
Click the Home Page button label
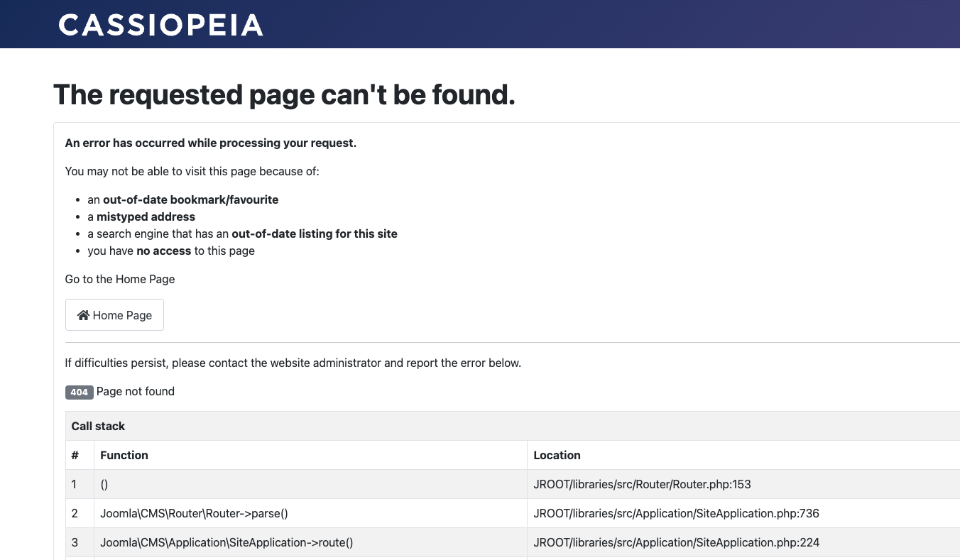(x=122, y=315)
